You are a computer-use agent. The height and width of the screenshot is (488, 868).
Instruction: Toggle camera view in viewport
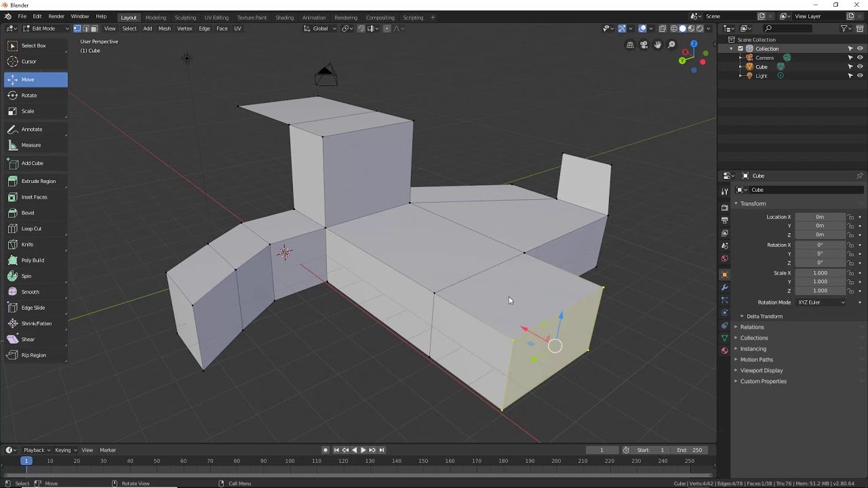[x=644, y=45]
